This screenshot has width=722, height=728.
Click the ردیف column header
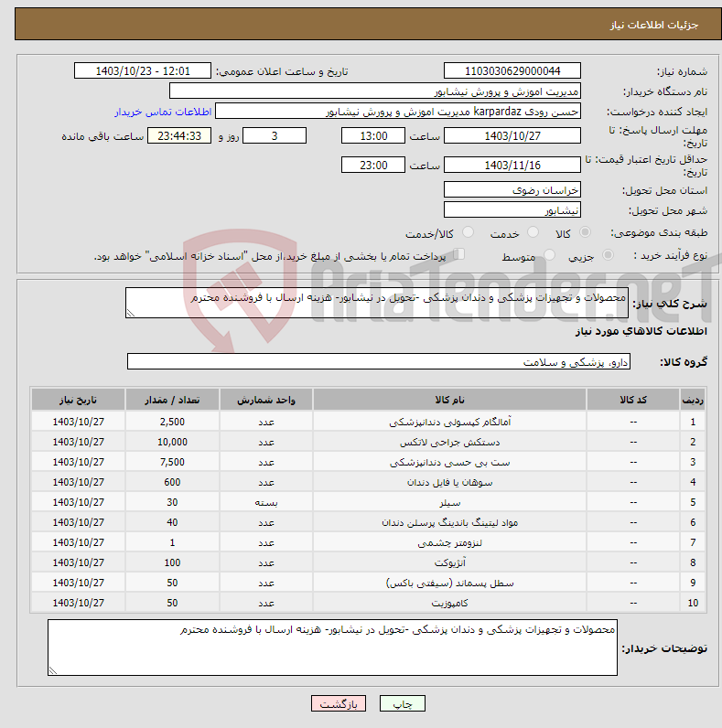pyautogui.click(x=693, y=400)
